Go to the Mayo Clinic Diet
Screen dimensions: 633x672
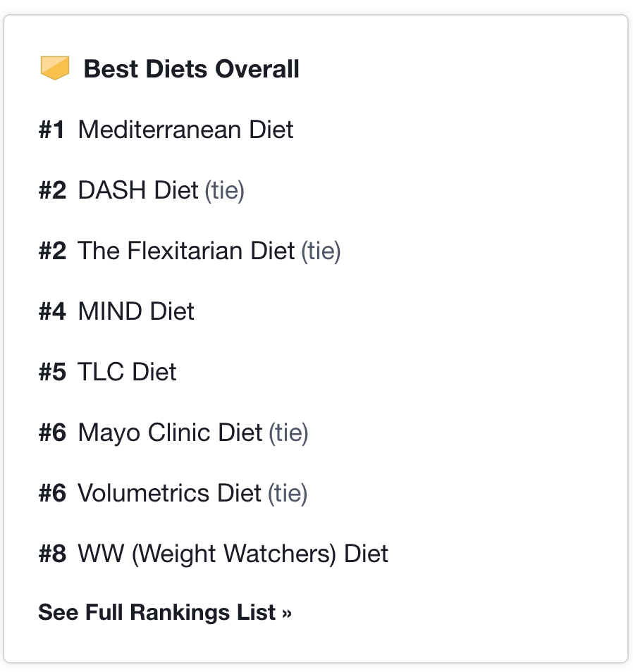click(x=170, y=433)
